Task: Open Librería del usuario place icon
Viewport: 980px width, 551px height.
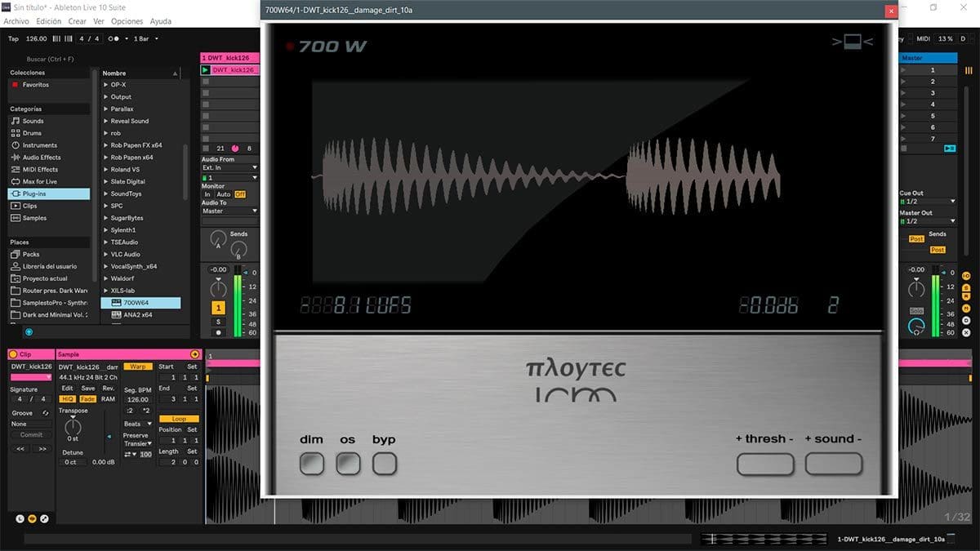Action: pyautogui.click(x=15, y=266)
